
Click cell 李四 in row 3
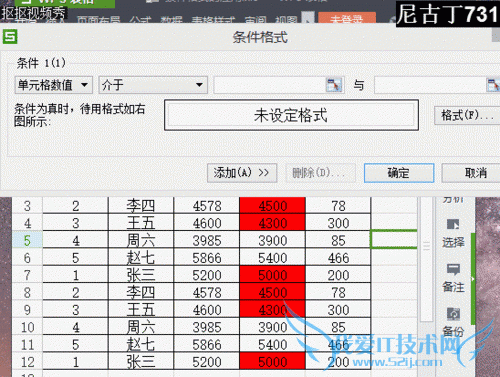[x=141, y=206]
